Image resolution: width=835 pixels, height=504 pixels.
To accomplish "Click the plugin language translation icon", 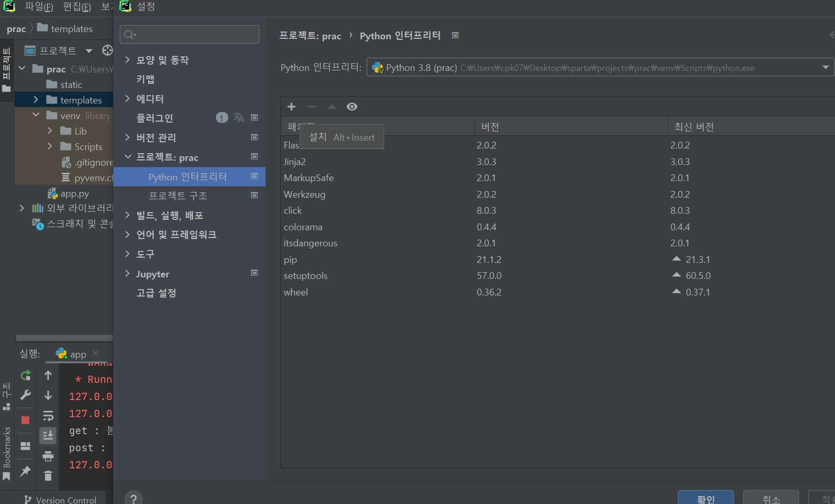I will [239, 117].
